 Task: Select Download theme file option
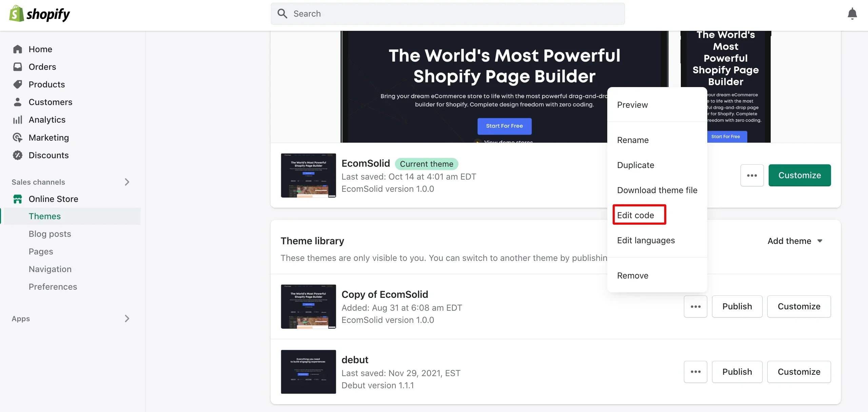pos(657,190)
